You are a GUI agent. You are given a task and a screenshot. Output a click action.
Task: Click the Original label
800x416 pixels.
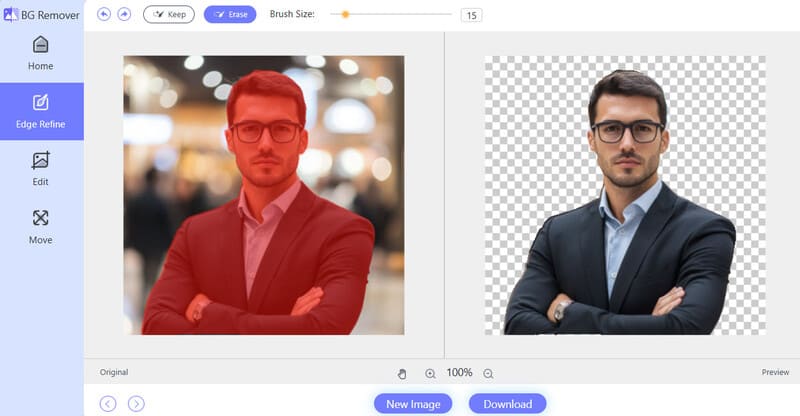click(x=114, y=372)
